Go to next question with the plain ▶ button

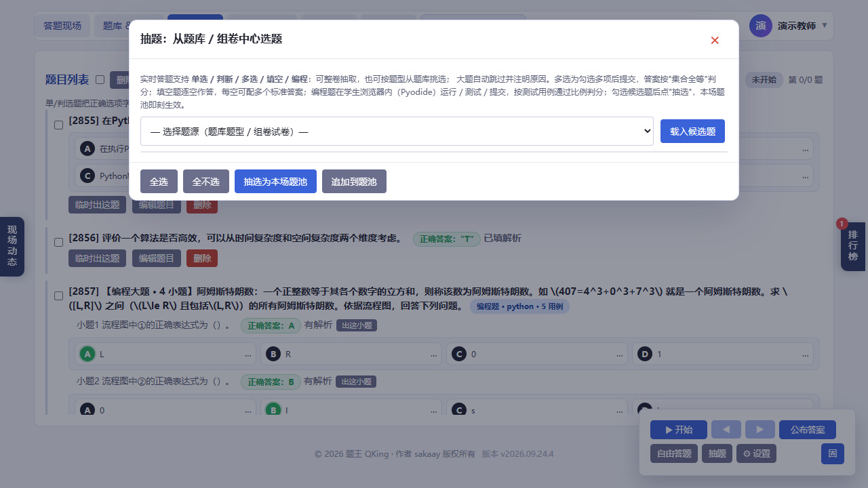(x=760, y=430)
